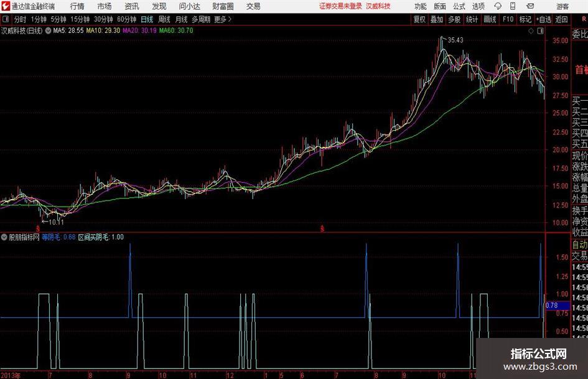Click the 汉威科技(日线) chart title
Image resolution: width=588 pixels, height=379 pixels.
(x=22, y=30)
